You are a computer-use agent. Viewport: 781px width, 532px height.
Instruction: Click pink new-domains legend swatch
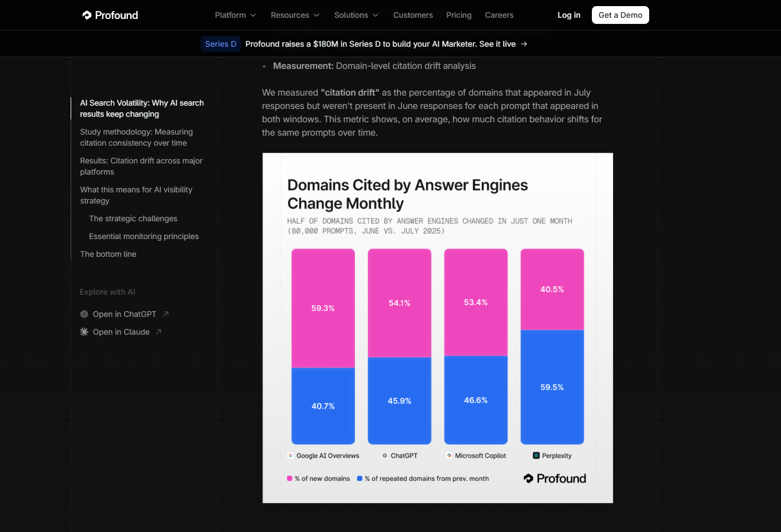point(290,479)
